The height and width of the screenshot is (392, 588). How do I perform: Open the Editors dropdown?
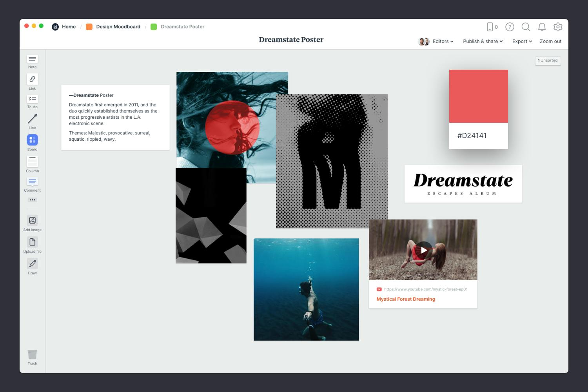[x=442, y=41]
